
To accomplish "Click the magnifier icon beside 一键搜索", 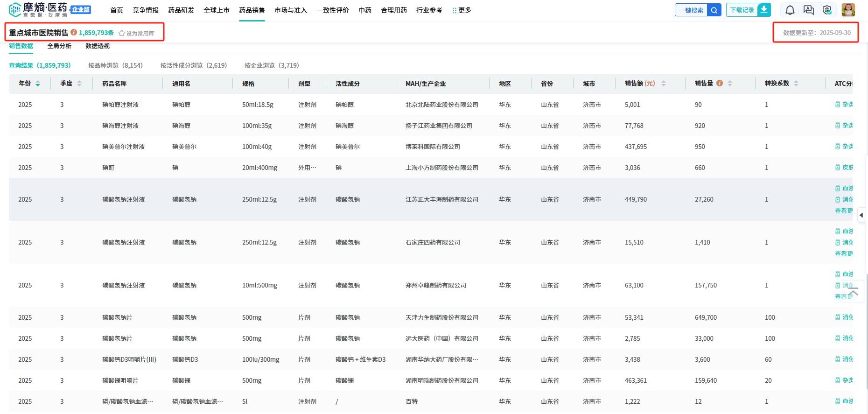I will [714, 10].
